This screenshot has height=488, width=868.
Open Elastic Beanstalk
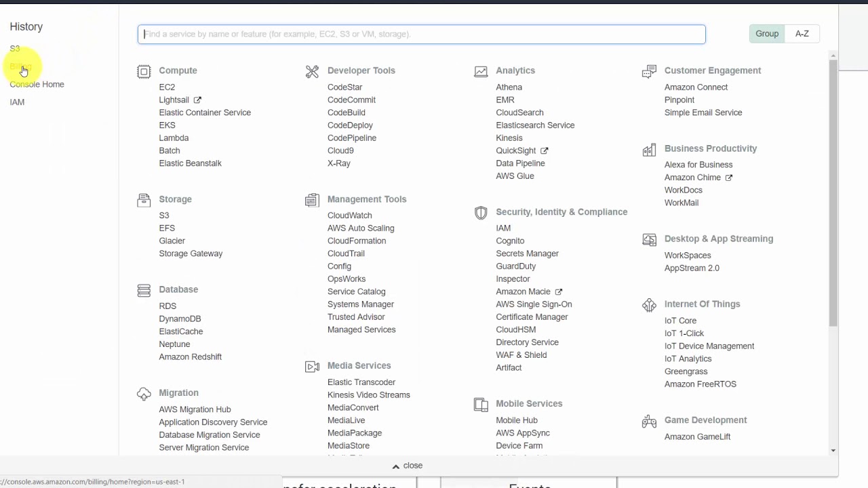(190, 163)
